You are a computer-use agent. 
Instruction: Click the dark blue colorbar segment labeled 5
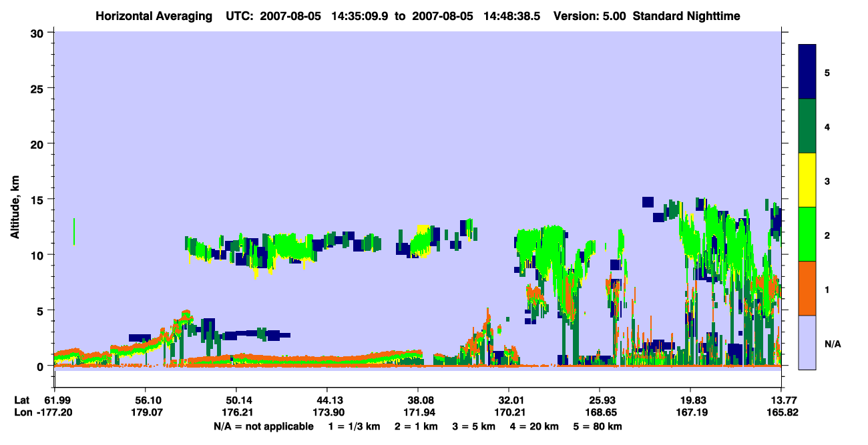click(x=807, y=72)
